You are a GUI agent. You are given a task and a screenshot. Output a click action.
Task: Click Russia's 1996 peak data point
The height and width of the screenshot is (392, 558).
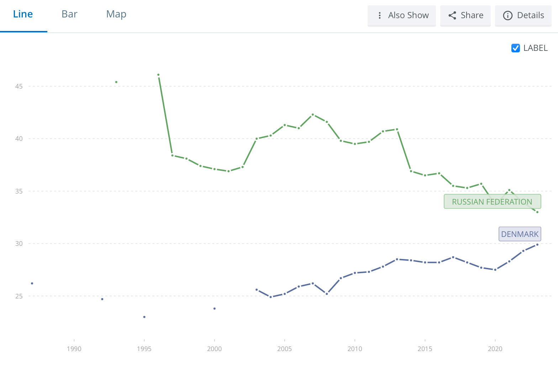pyautogui.click(x=158, y=75)
